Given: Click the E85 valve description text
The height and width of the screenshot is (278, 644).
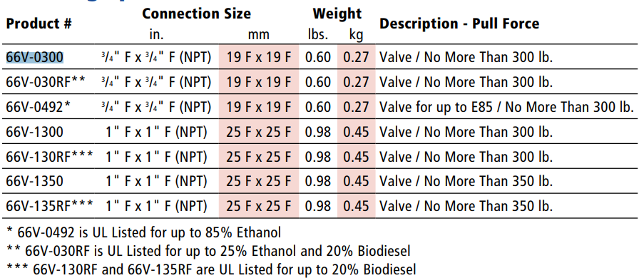Looking at the screenshot, I should pos(507,107).
